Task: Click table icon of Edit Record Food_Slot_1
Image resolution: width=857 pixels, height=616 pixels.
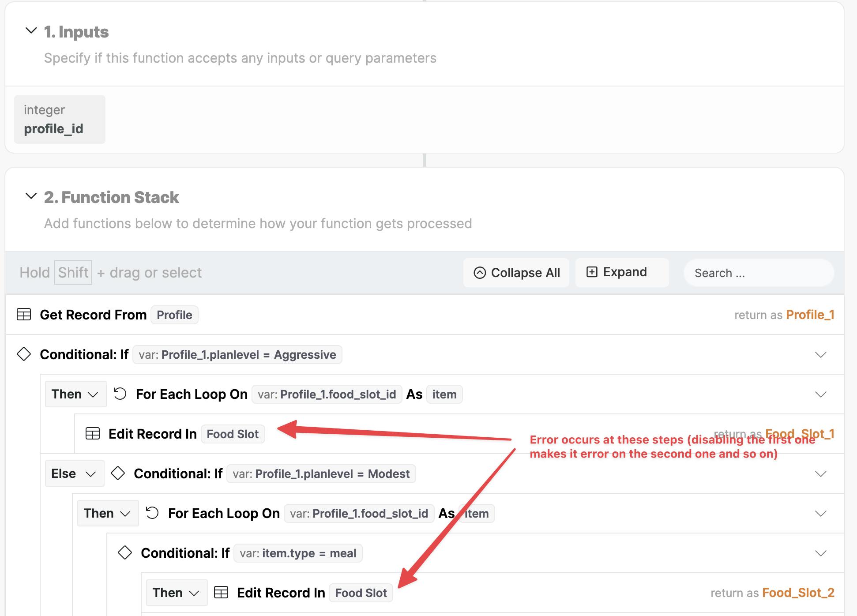Action: tap(93, 434)
